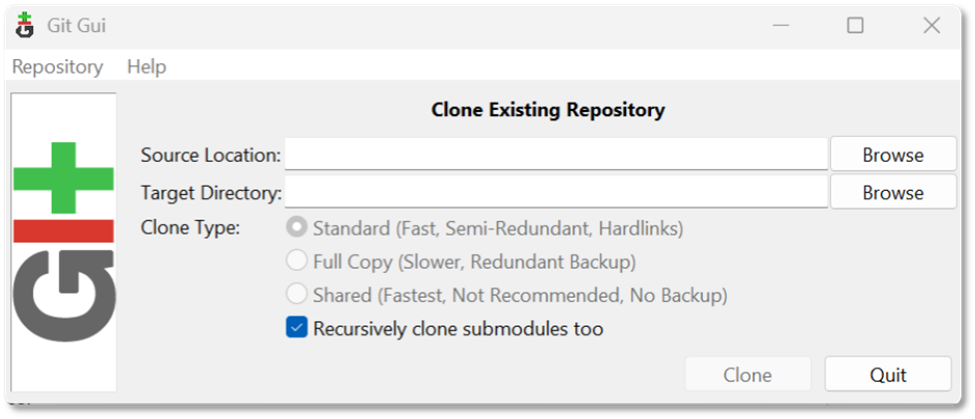Image resolution: width=975 pixels, height=419 pixels.
Task: Open the Help menu
Action: click(146, 67)
